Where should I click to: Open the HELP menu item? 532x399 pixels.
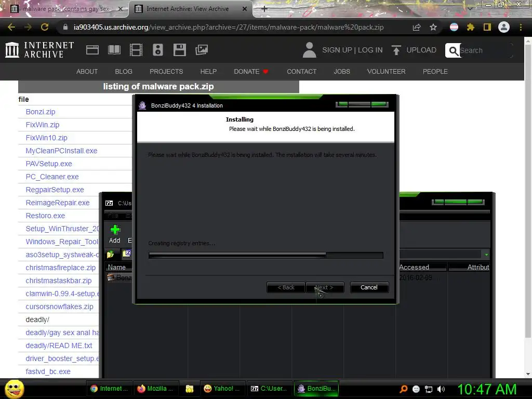point(208,72)
